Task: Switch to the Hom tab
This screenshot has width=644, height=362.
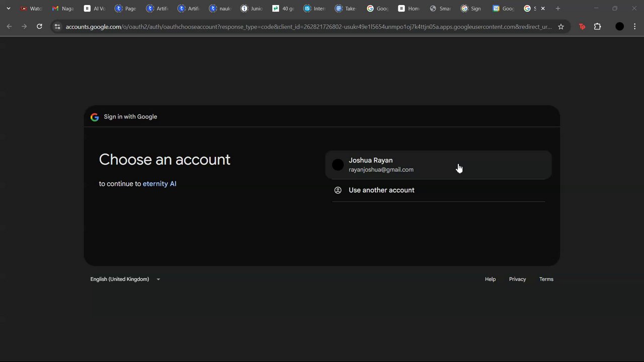Action: (x=410, y=9)
